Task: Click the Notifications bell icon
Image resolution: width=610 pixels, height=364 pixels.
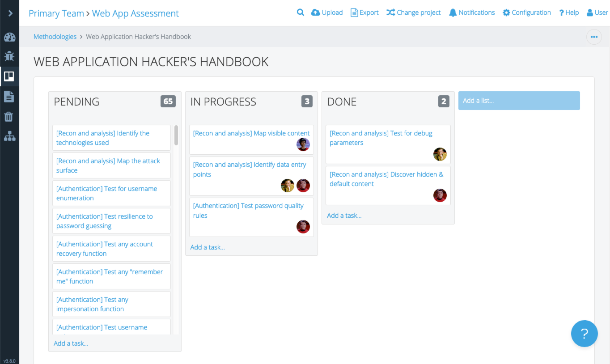Action: [x=453, y=13]
